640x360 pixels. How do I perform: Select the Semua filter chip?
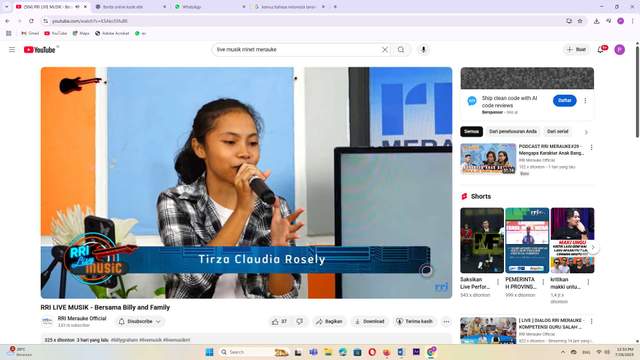pos(471,131)
